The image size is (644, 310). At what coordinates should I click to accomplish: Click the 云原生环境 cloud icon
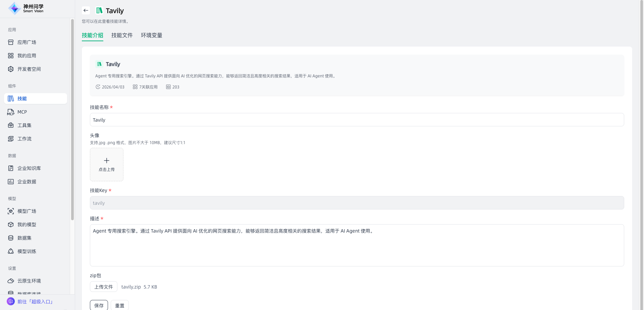(x=11, y=281)
